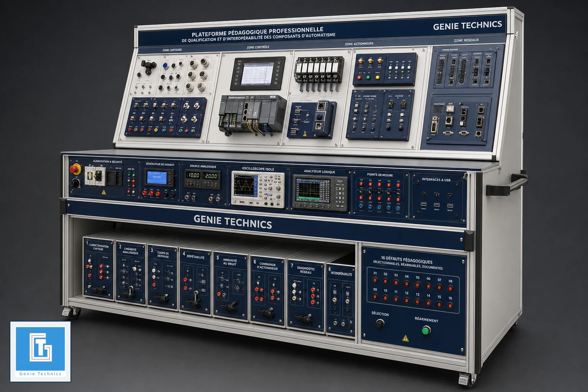Click the Zone Actionneurs heading
The width and height of the screenshot is (588, 392).
coord(359,44)
